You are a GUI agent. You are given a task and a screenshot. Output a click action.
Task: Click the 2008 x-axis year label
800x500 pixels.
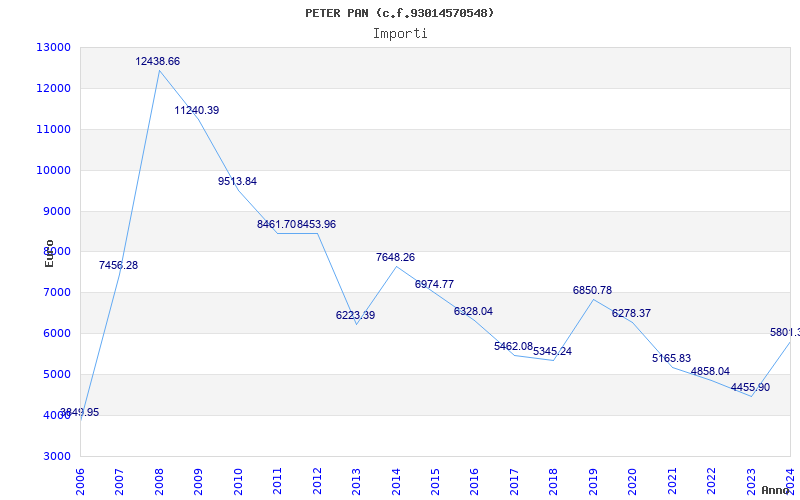point(159,479)
